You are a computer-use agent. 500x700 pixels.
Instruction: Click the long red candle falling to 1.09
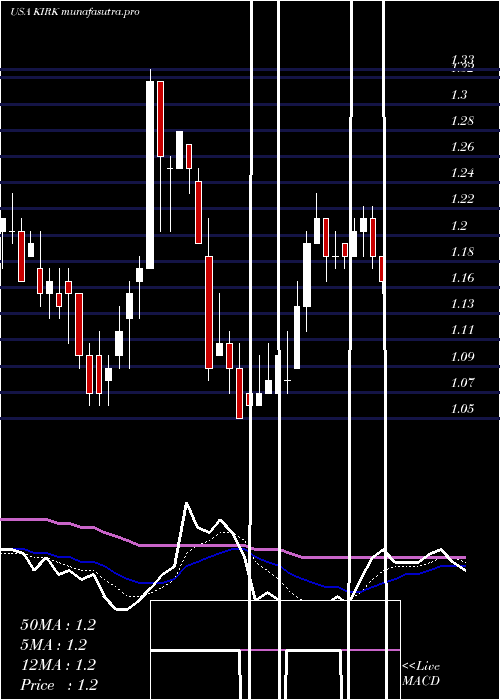[209, 312]
